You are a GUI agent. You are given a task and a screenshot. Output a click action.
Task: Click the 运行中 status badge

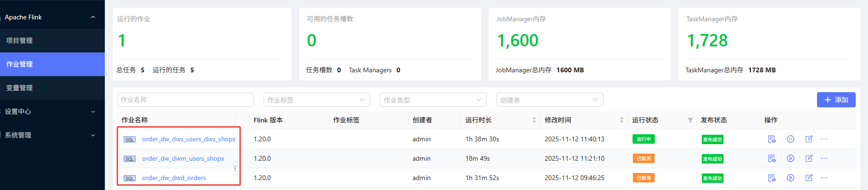643,139
